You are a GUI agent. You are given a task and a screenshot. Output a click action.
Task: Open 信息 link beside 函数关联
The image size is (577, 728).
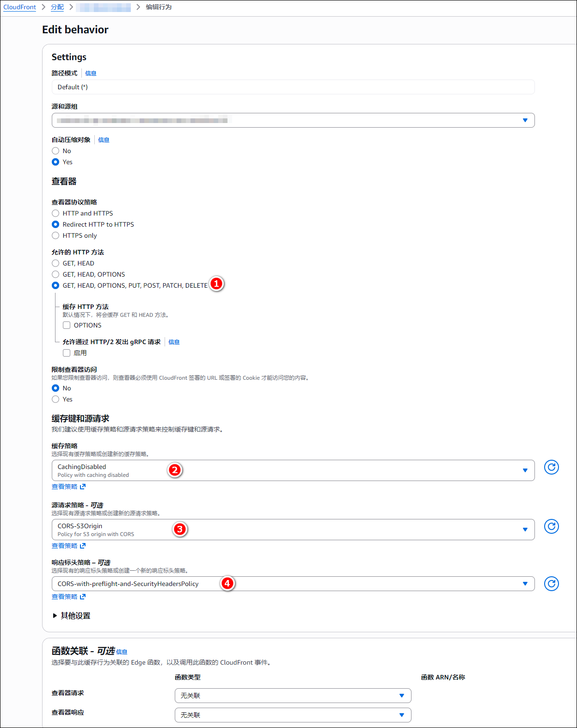pos(122,652)
